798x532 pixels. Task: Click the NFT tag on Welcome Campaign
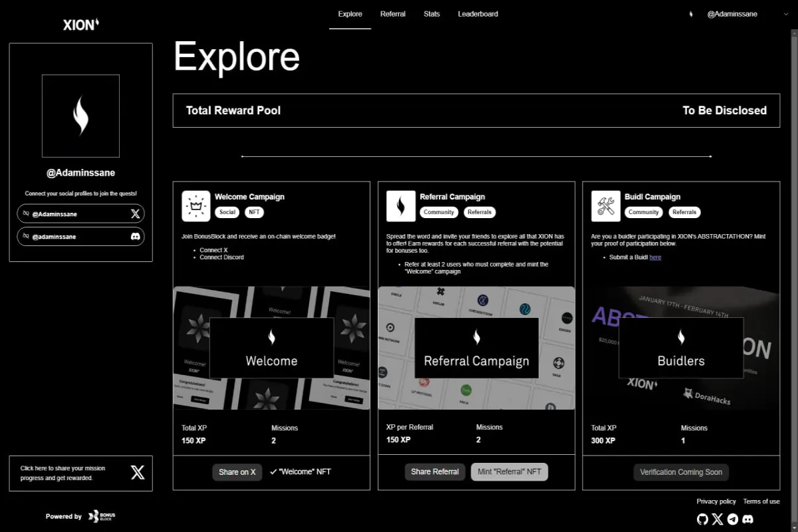255,212
